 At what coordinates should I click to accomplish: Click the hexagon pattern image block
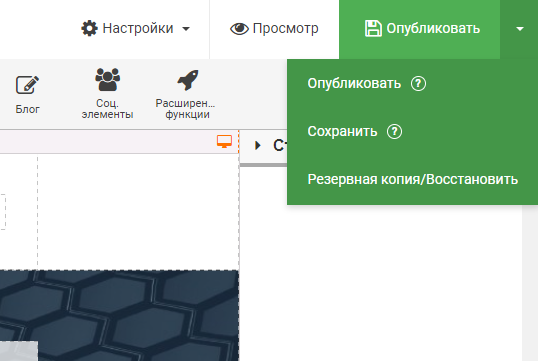(119, 315)
